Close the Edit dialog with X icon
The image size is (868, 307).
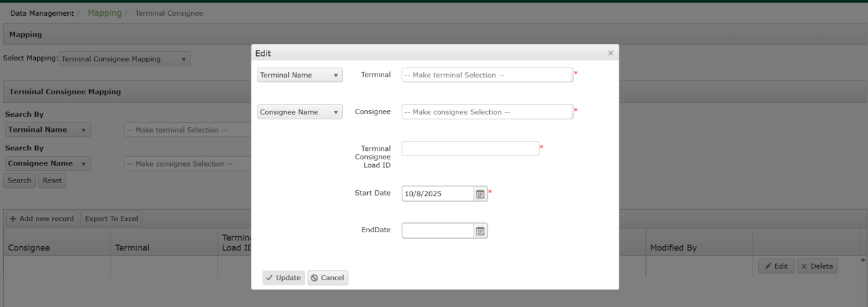tap(611, 53)
